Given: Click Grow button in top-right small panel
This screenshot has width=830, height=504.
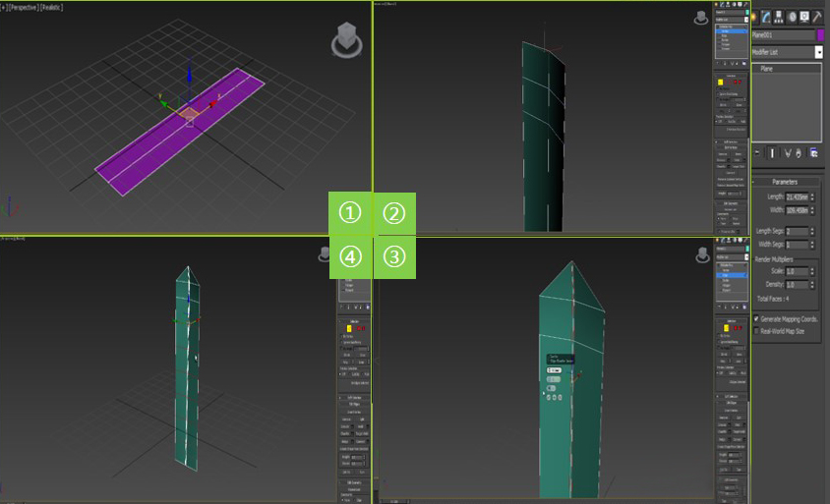Looking at the screenshot, I should click(739, 105).
